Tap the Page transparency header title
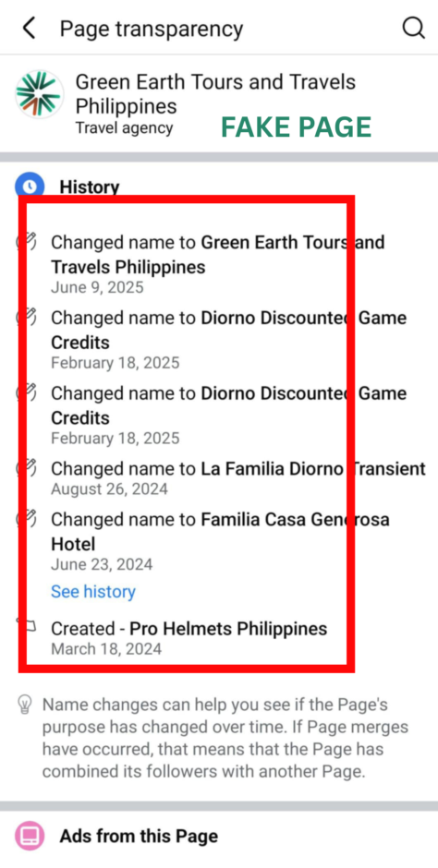 (x=152, y=29)
